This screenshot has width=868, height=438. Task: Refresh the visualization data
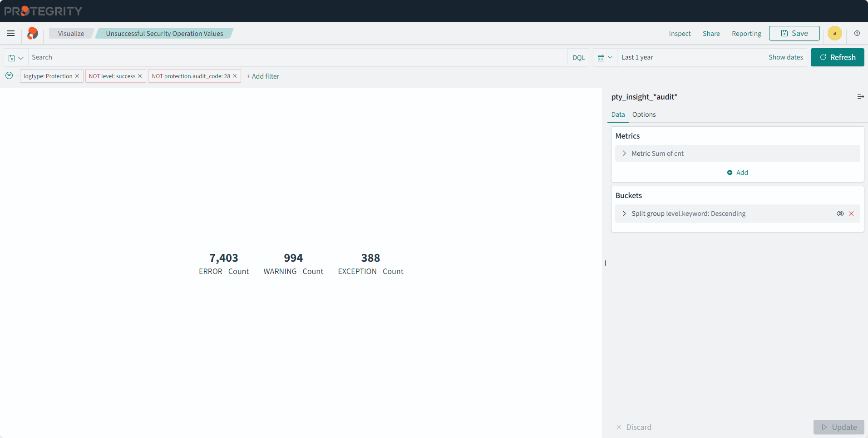(837, 57)
